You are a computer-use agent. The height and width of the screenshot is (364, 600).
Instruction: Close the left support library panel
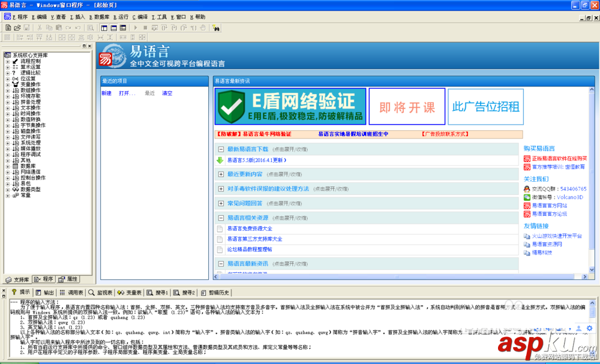point(89,46)
